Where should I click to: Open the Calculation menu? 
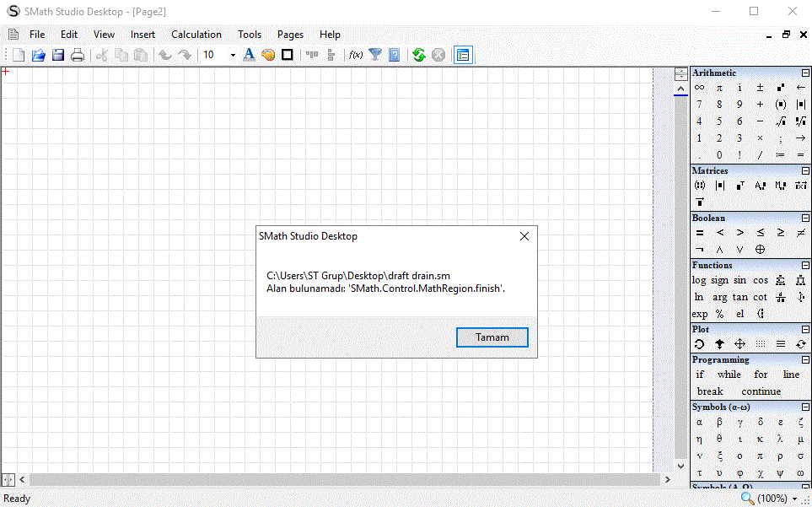(x=196, y=35)
